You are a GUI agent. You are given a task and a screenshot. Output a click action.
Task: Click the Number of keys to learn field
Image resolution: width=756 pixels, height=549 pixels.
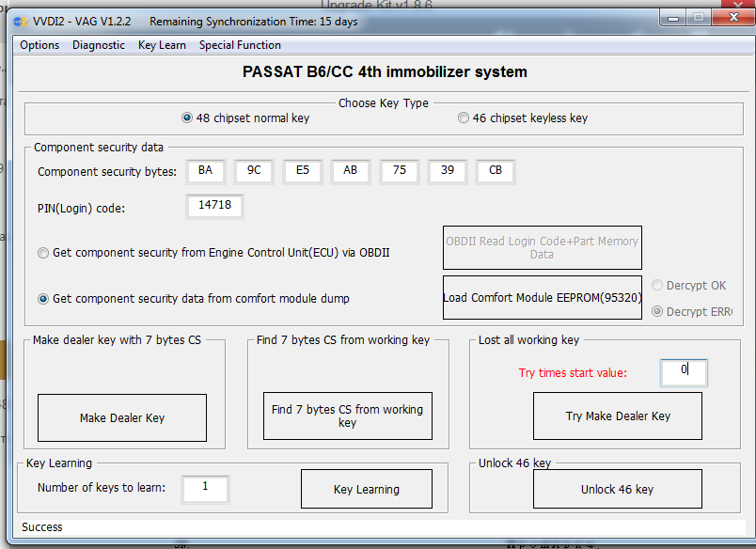(205, 489)
